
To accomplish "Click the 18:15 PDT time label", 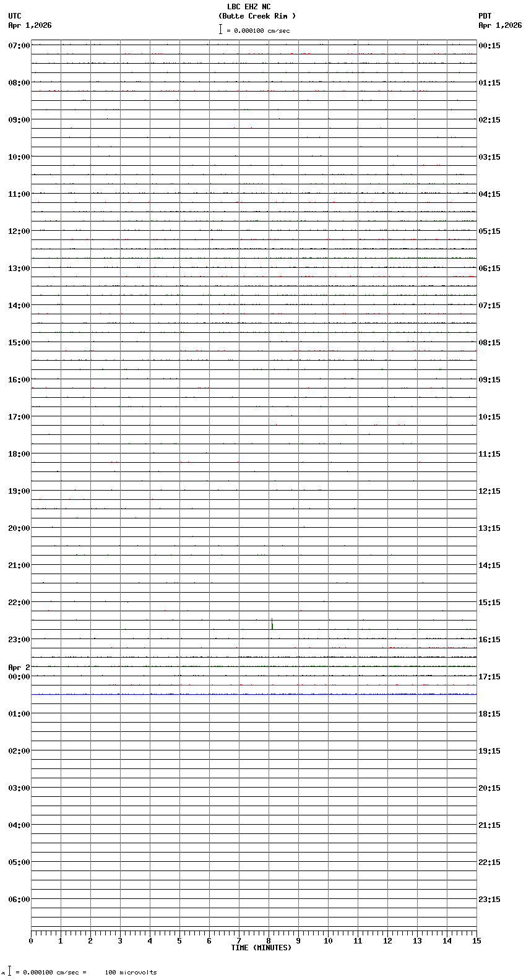I will 489,714.
